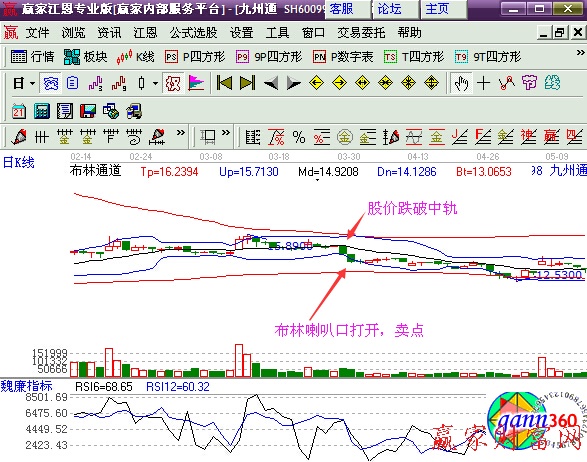Click the percent retracement tool icon

299,137
